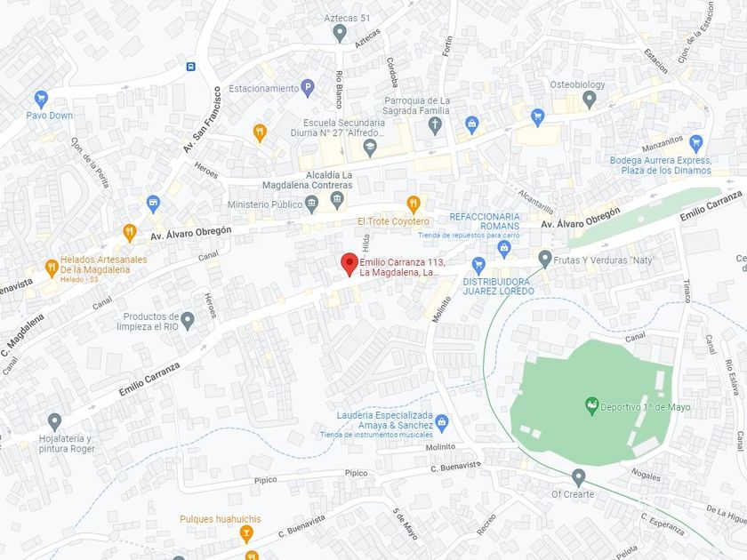Screen dimensions: 747x560
Task: Click the Pulques huahuichis bar icon
Action: (x=245, y=534)
